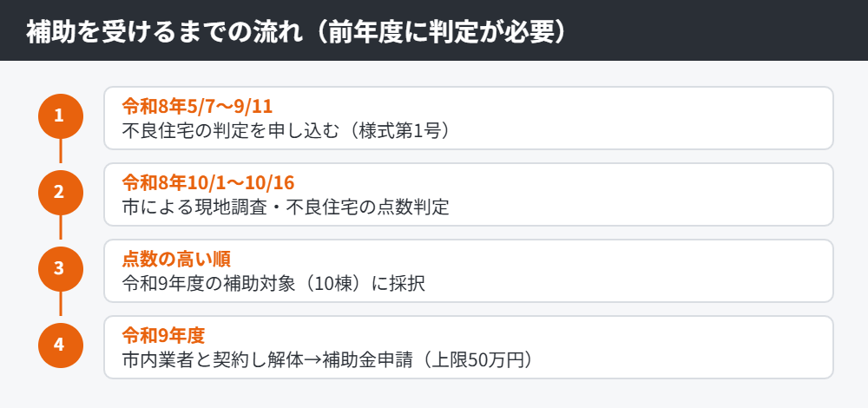Viewport: 868px width, 408px height.
Task: Click the orange step 3 circle
Action: (x=61, y=269)
